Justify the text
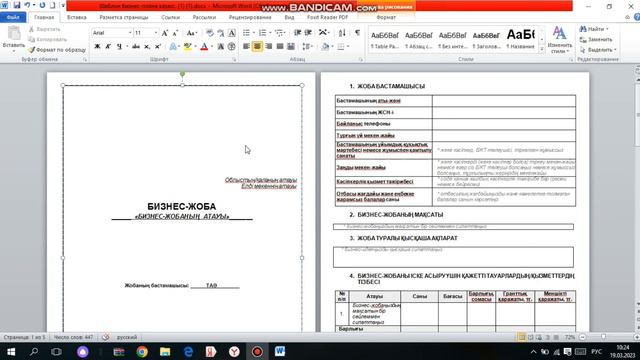This screenshot has height=360, width=640. point(280,47)
